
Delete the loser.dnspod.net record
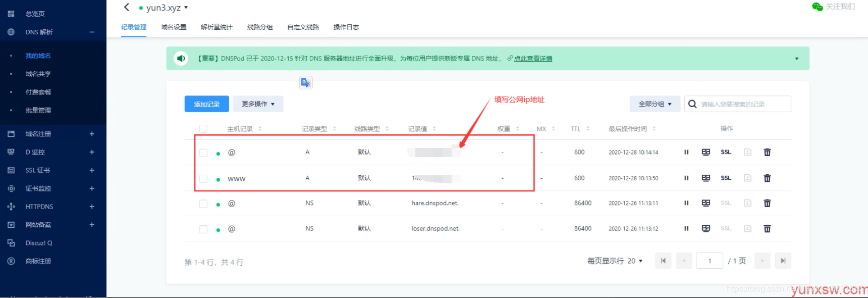click(x=767, y=228)
